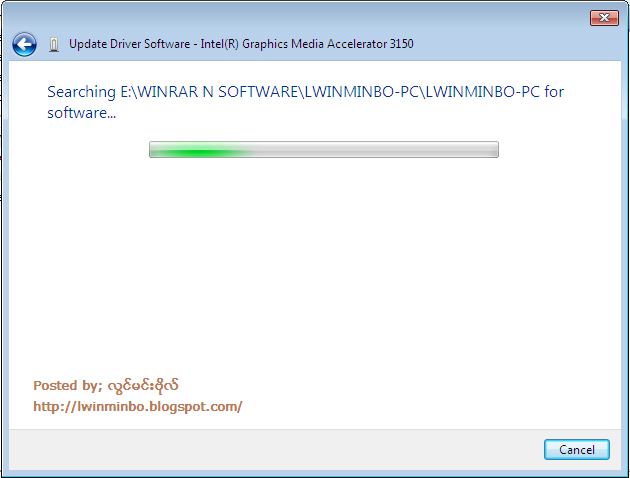This screenshot has width=630, height=478.
Task: Click the 'Posted by' watermark text
Action: 68,386
